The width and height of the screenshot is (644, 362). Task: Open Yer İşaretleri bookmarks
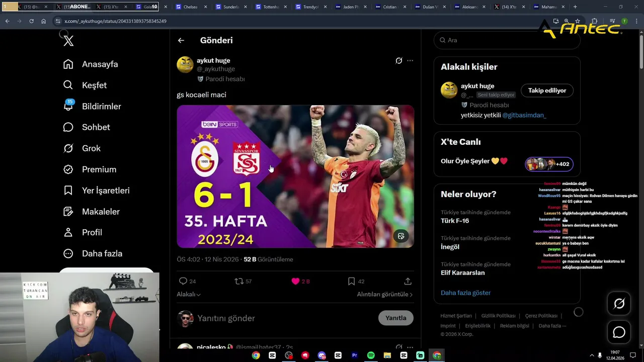coord(97,191)
